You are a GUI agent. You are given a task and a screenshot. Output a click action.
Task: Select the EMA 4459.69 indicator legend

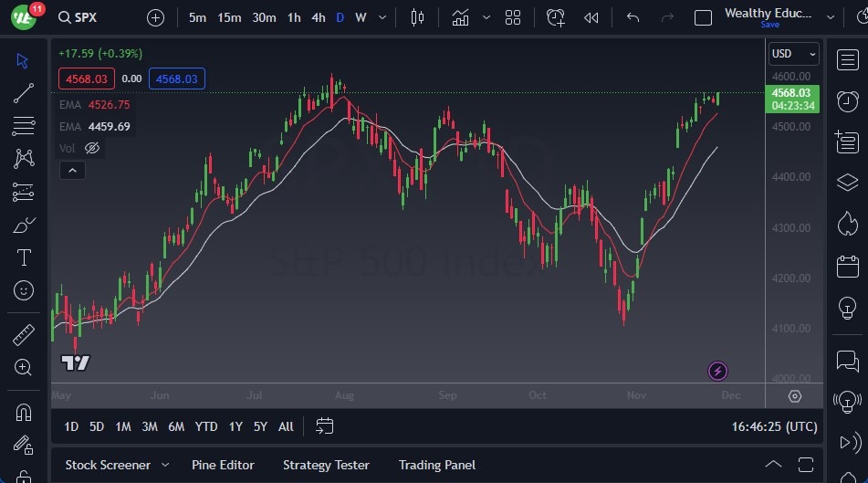[x=95, y=126]
